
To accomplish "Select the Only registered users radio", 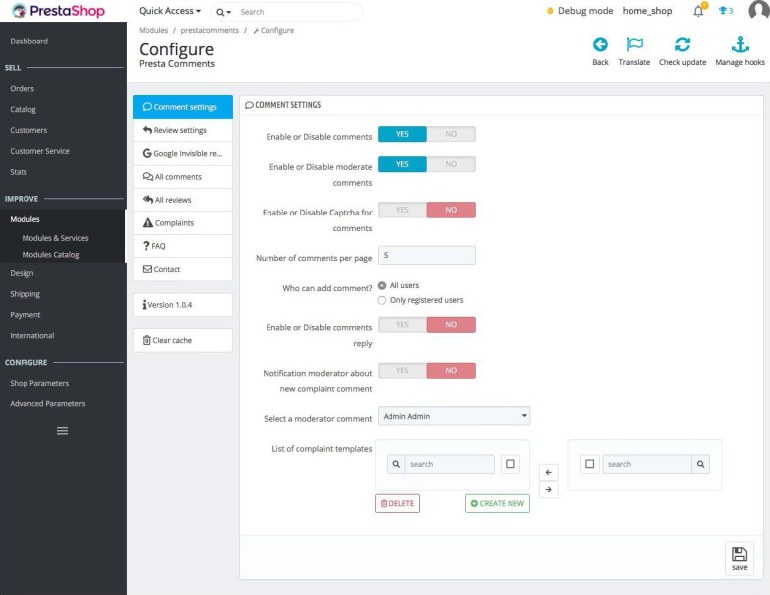I will pos(382,300).
